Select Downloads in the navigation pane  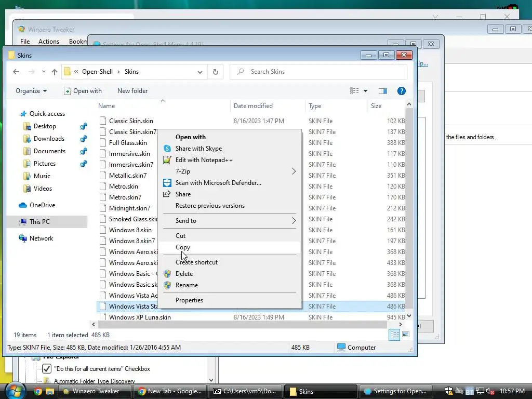click(x=49, y=139)
